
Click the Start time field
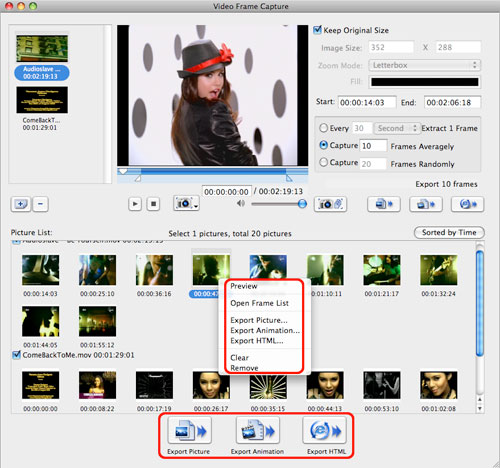367,102
